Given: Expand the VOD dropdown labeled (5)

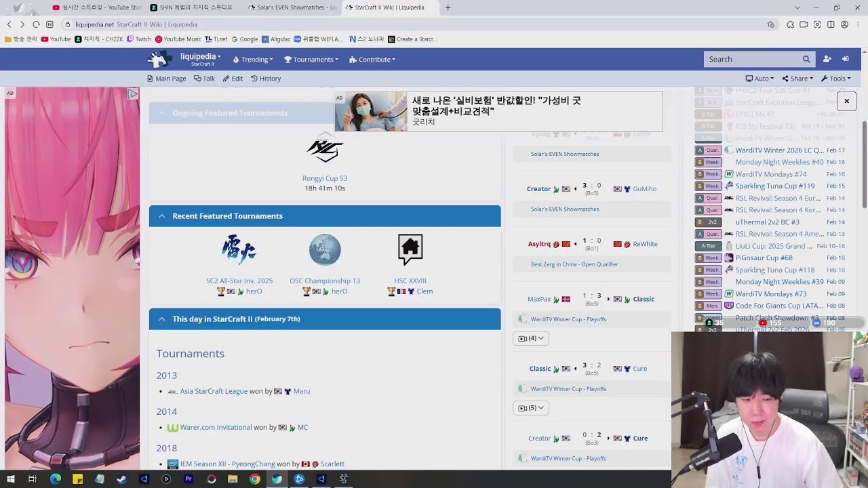Looking at the screenshot, I should click(x=531, y=408).
